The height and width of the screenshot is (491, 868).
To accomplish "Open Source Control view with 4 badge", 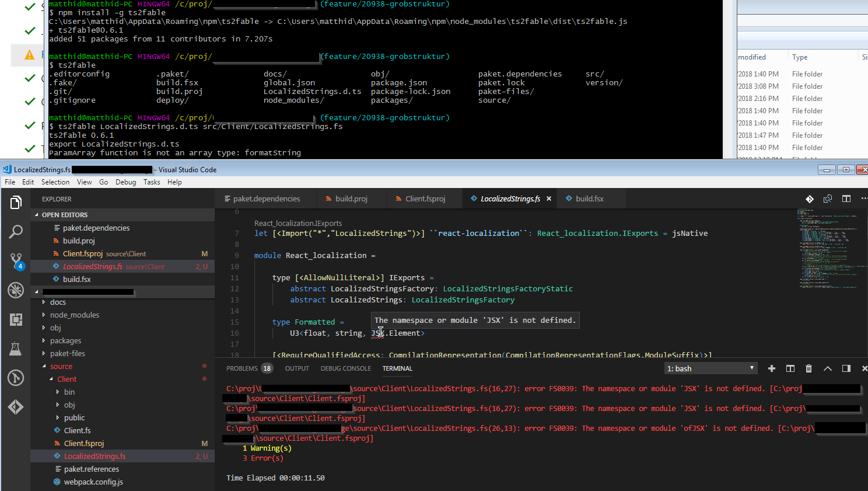I will pos(16,261).
